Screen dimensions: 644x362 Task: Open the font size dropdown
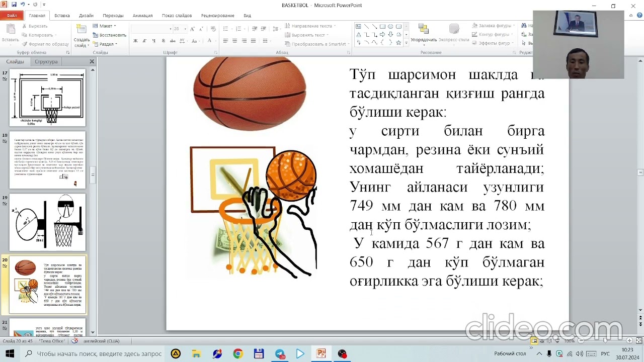(x=186, y=29)
